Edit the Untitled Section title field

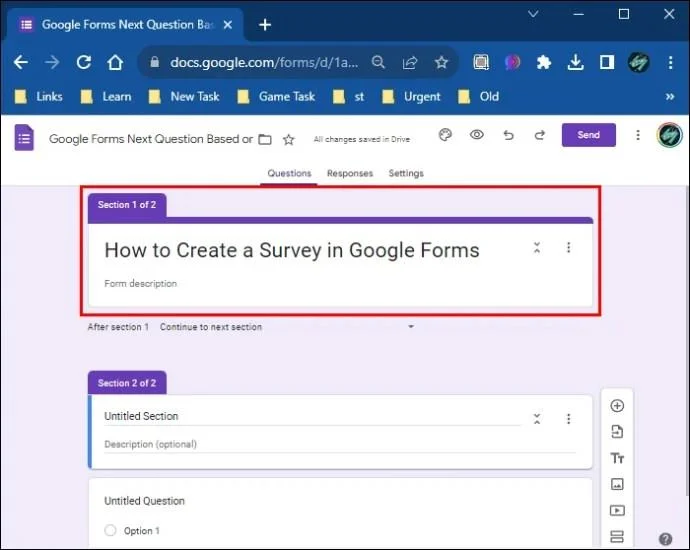[x=312, y=416]
